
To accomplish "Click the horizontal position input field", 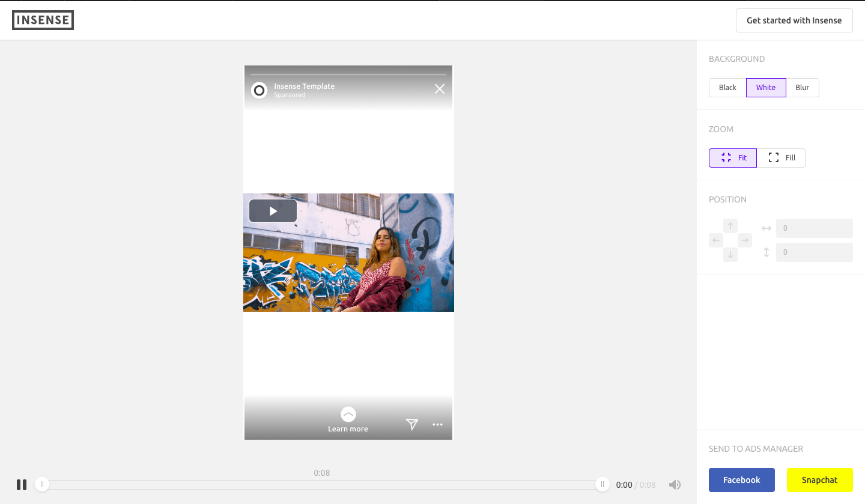I will [x=814, y=228].
